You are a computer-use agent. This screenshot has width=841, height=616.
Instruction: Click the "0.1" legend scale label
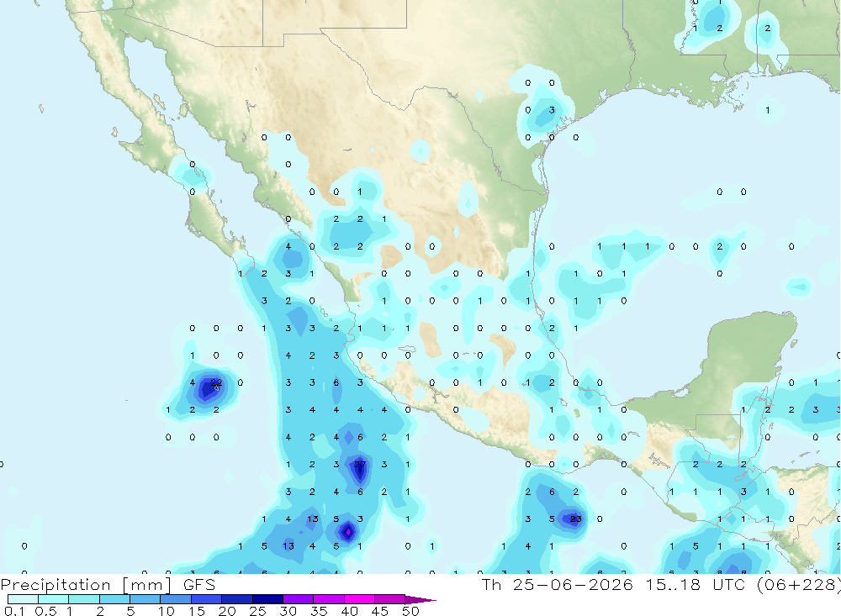(x=14, y=611)
